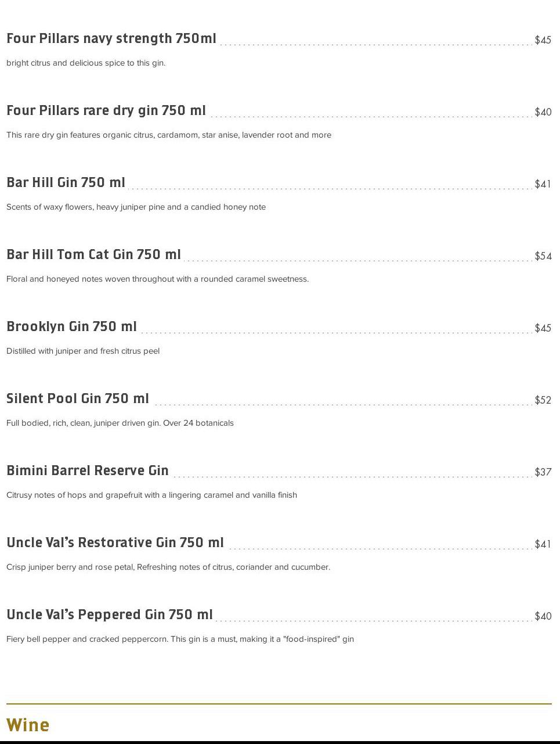Open the Bimini Barrel Reserve Gin item

[x=88, y=471]
